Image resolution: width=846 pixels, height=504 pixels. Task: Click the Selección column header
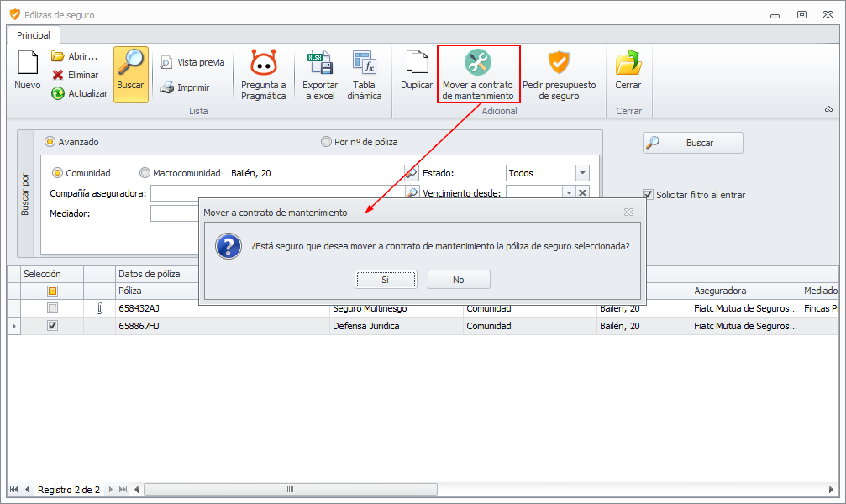(x=52, y=274)
